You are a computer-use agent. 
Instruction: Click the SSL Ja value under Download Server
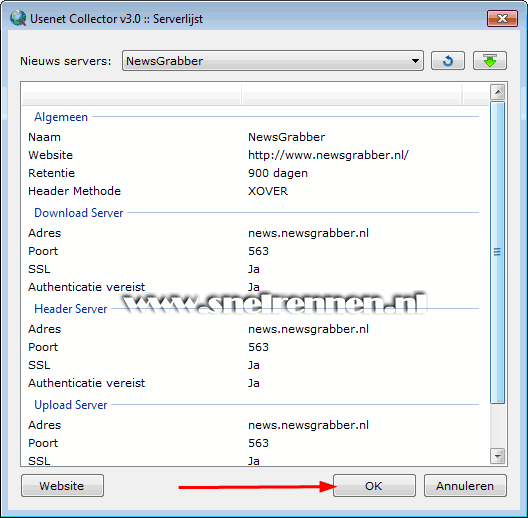[254, 269]
